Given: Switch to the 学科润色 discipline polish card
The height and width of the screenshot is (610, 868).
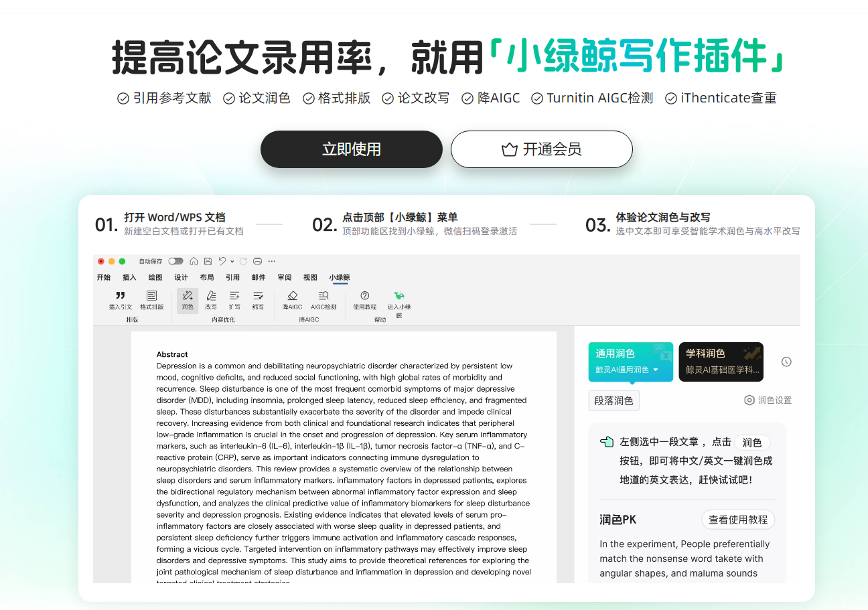Looking at the screenshot, I should 721,362.
